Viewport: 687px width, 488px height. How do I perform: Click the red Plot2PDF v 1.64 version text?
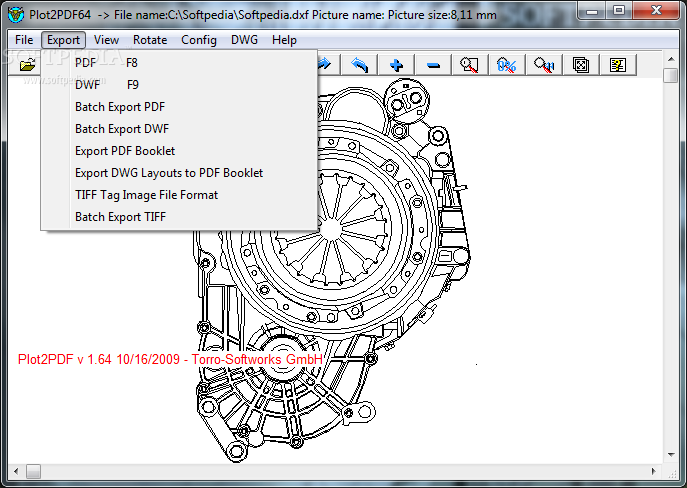[x=170, y=359]
